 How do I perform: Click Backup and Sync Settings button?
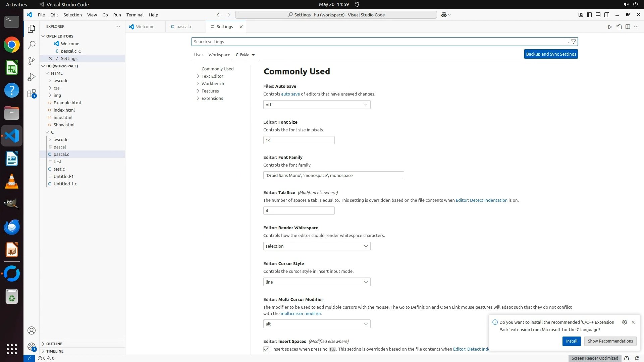point(551,54)
